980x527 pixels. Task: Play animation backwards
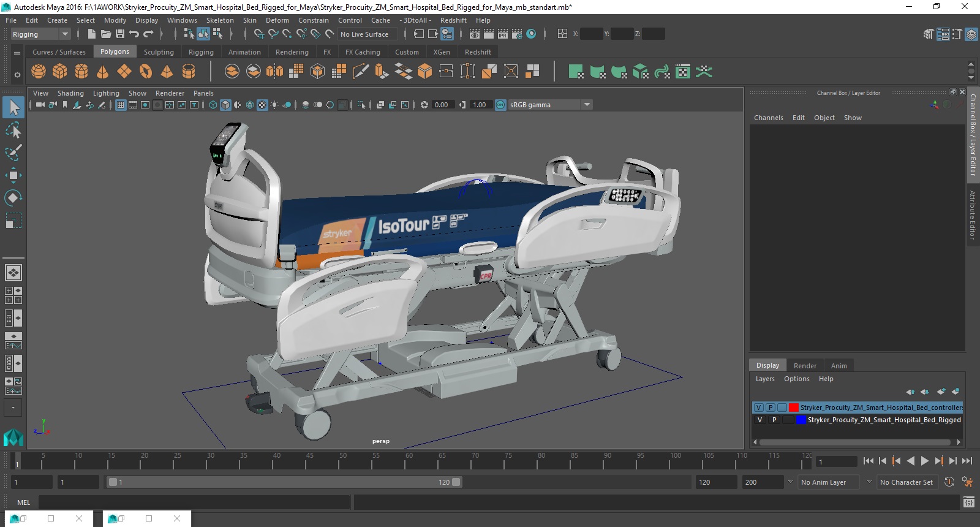point(911,461)
